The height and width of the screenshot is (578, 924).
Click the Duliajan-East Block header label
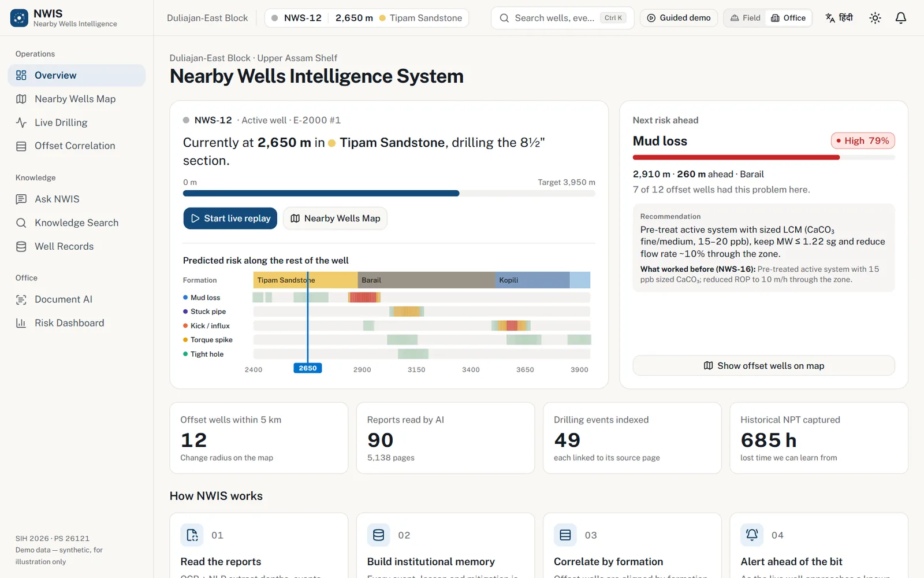pyautogui.click(x=207, y=18)
